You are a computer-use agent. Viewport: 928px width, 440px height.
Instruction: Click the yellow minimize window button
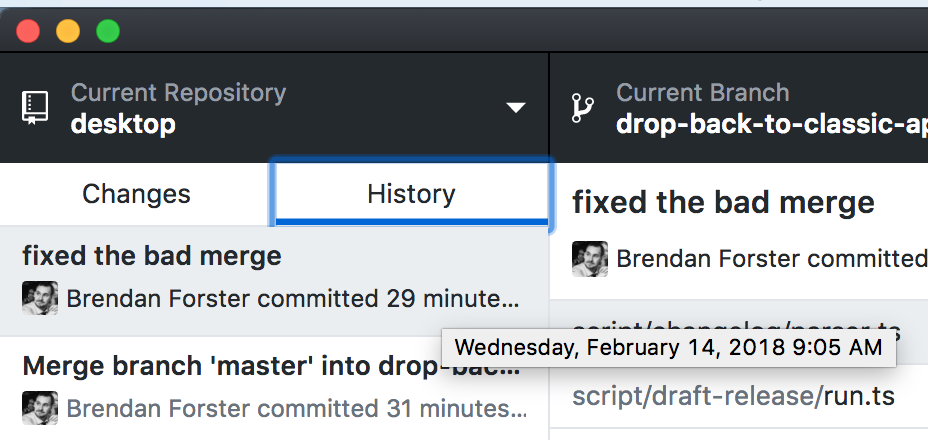[x=68, y=31]
